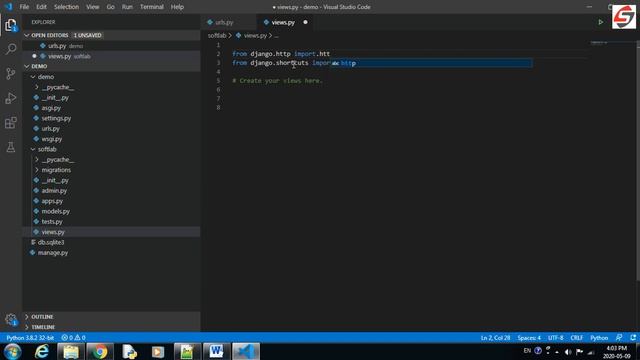Open the Terminal menu
This screenshot has width=640, height=360.
(x=151, y=7)
